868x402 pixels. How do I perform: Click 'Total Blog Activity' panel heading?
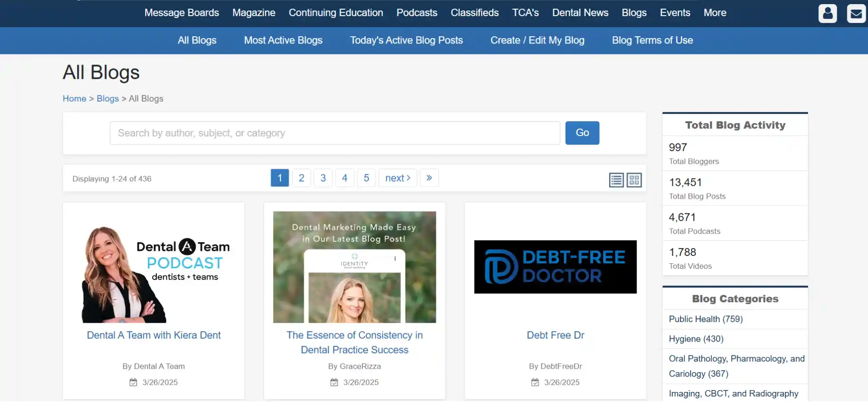point(735,125)
